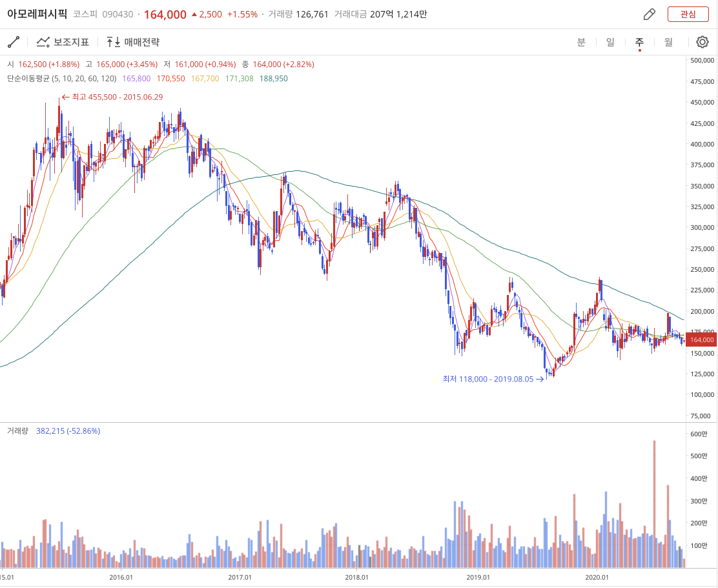Click the 2020.01 time axis label
This screenshot has height=588, width=718.
[597, 578]
